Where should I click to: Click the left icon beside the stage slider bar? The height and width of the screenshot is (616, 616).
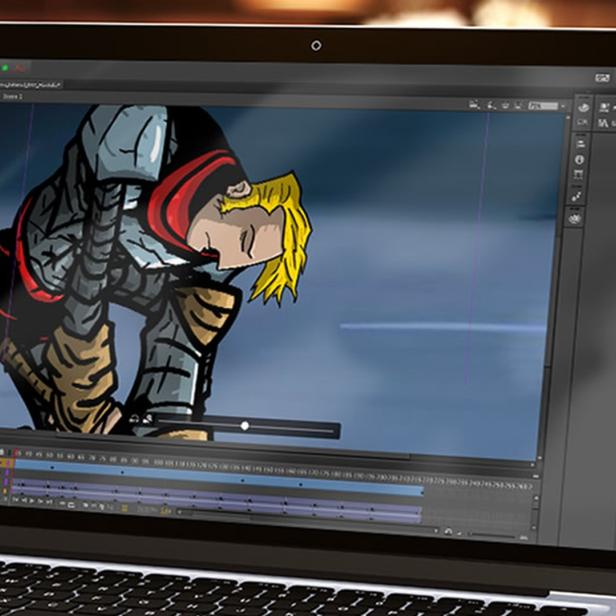point(134,419)
